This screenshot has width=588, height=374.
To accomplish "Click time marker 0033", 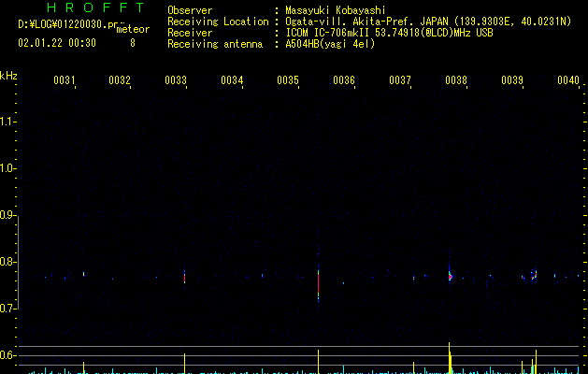I will (176, 79).
